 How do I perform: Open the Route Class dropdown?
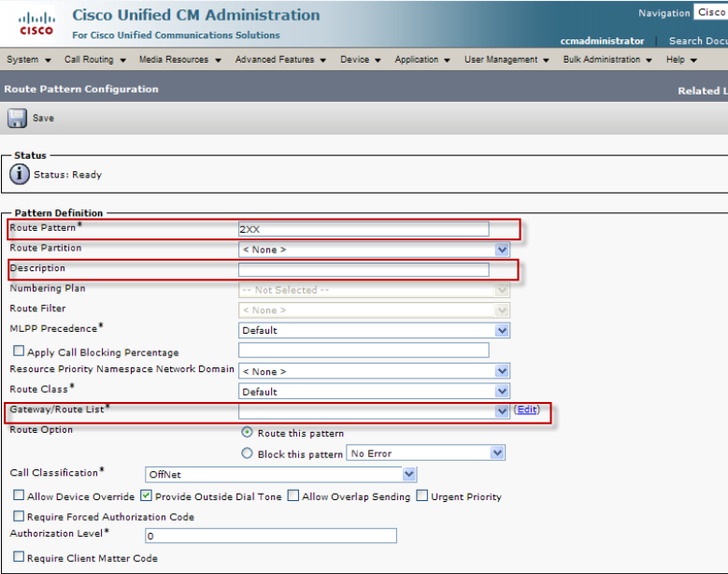pos(374,391)
